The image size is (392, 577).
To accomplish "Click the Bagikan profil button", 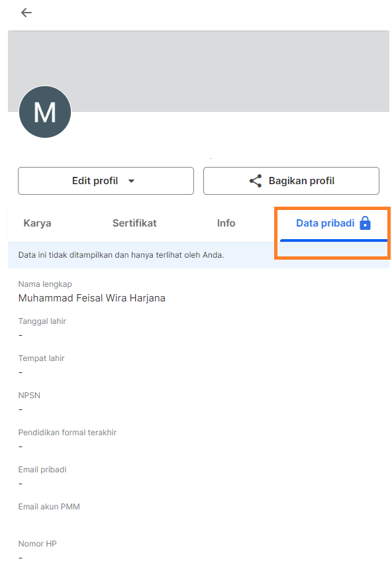I will pyautogui.click(x=291, y=181).
